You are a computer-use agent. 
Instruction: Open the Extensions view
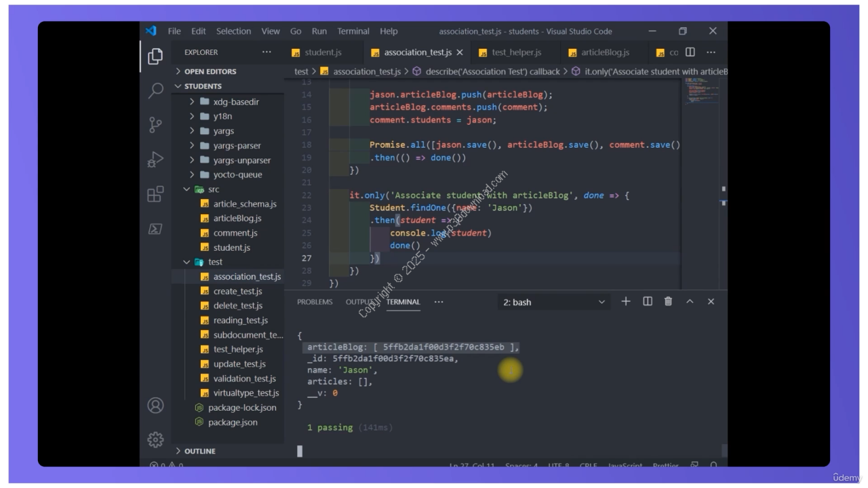coord(156,195)
